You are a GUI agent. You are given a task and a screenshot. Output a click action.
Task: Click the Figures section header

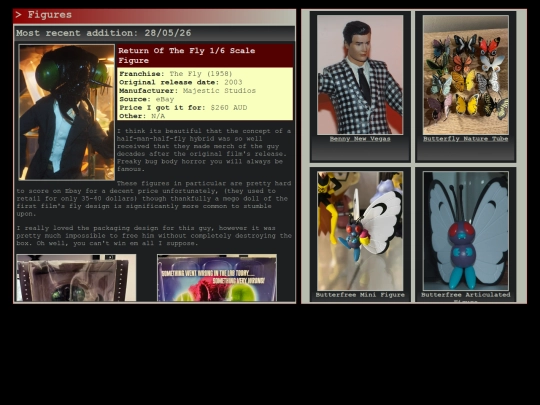pos(154,16)
